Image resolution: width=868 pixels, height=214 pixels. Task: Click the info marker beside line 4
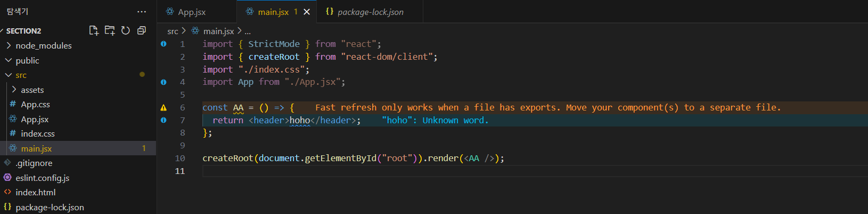pyautogui.click(x=163, y=82)
